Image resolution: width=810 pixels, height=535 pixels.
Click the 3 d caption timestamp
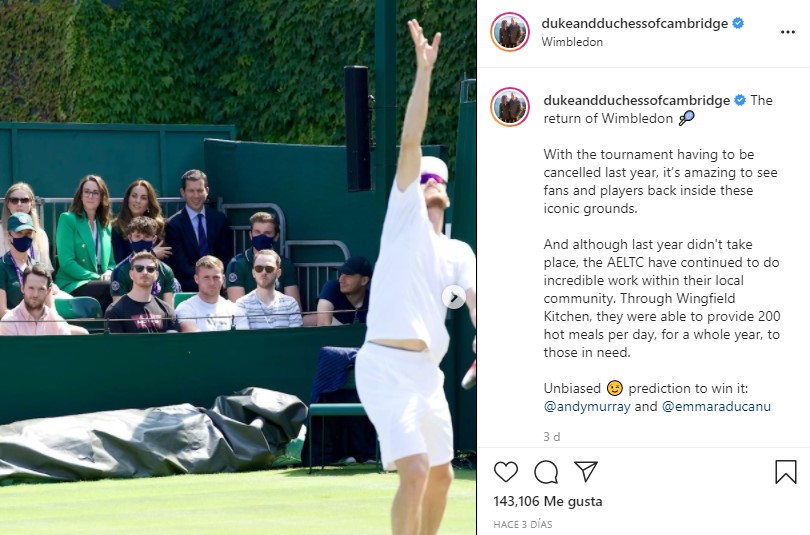pyautogui.click(x=552, y=436)
